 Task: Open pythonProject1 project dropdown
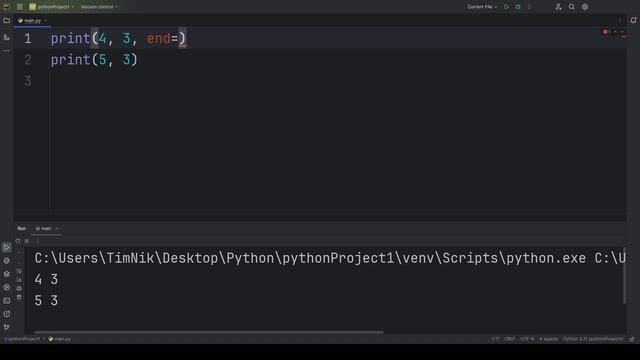[x=51, y=7]
